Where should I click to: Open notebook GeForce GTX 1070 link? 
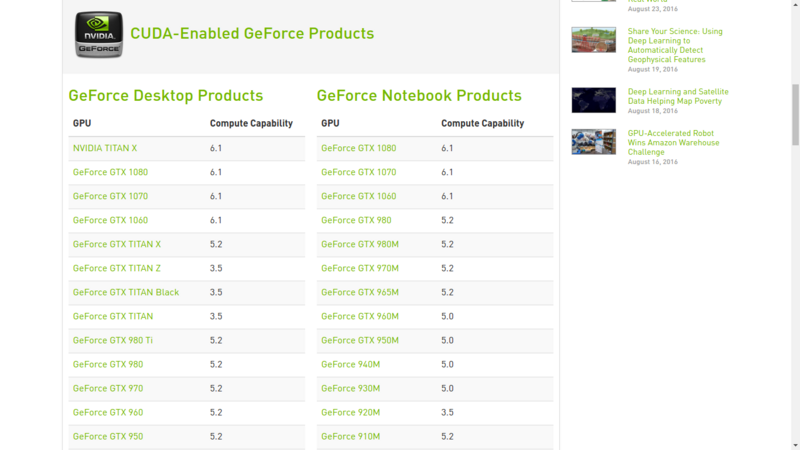[x=359, y=172]
